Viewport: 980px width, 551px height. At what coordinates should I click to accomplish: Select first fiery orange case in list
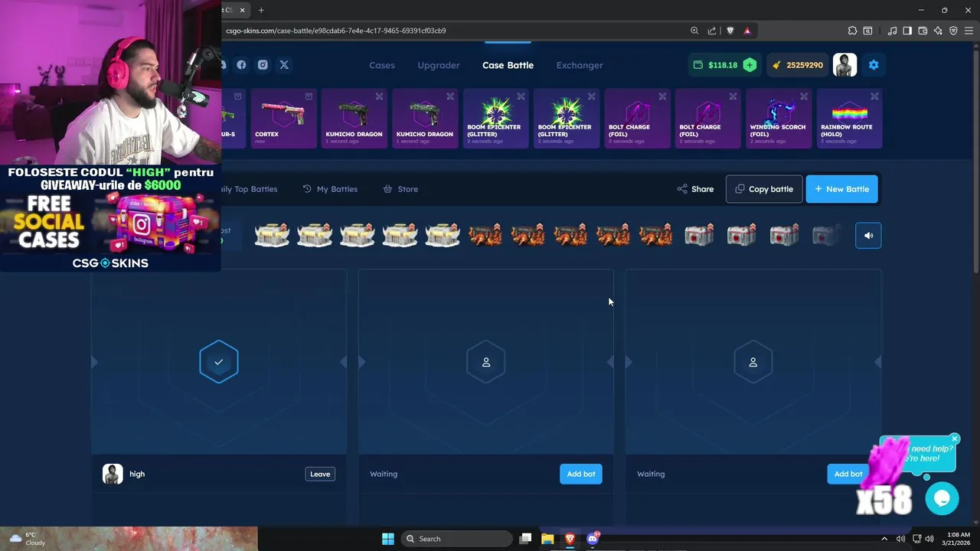click(485, 235)
